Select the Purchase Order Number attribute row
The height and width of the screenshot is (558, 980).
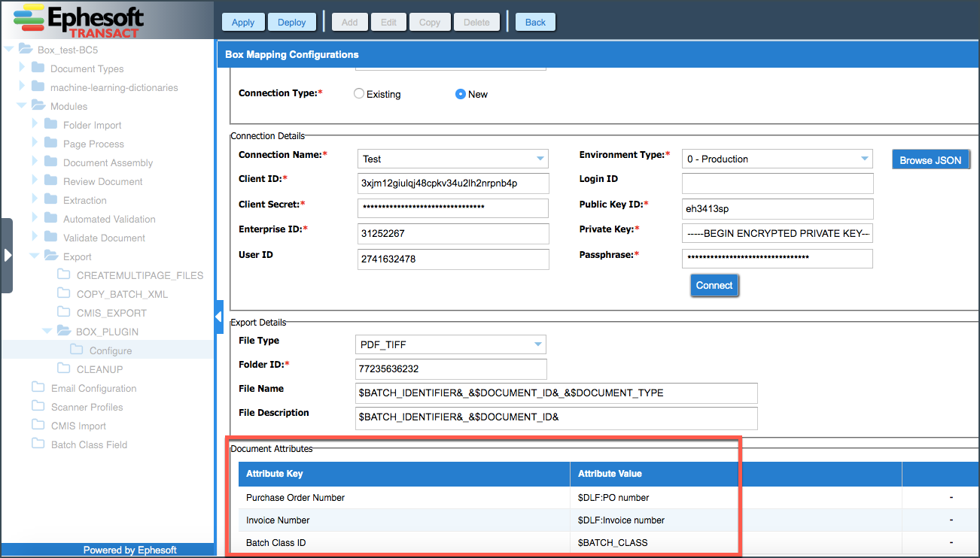click(610, 497)
